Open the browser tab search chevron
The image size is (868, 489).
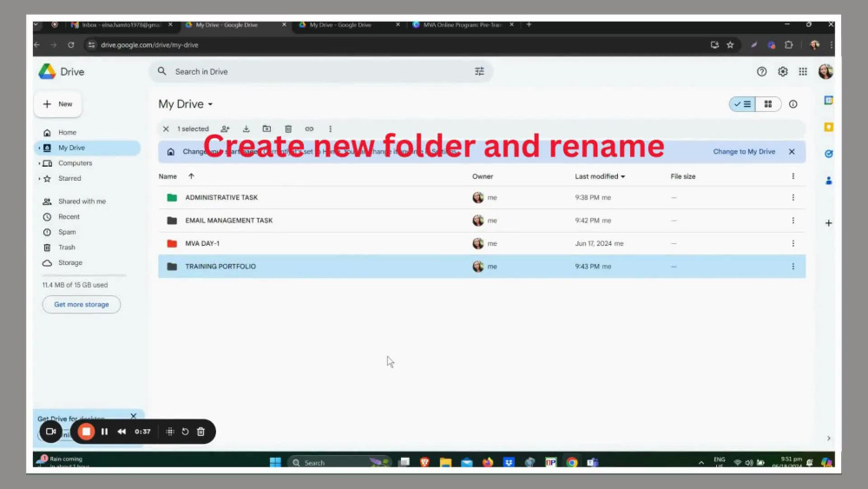36,24
